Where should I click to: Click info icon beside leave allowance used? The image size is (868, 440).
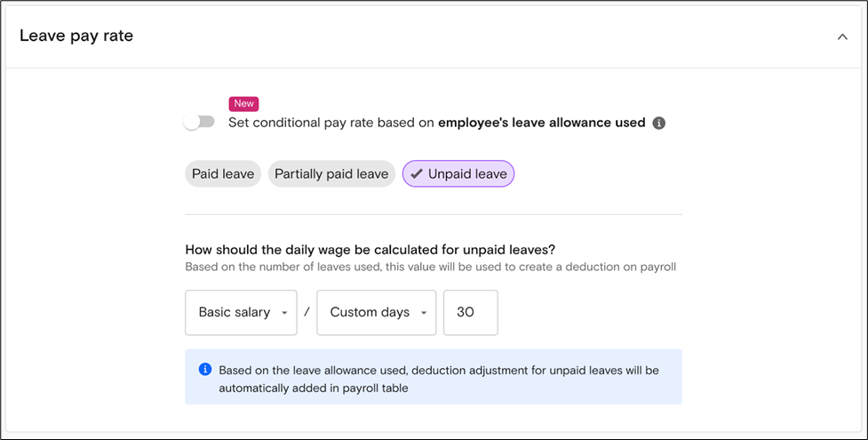tap(658, 123)
